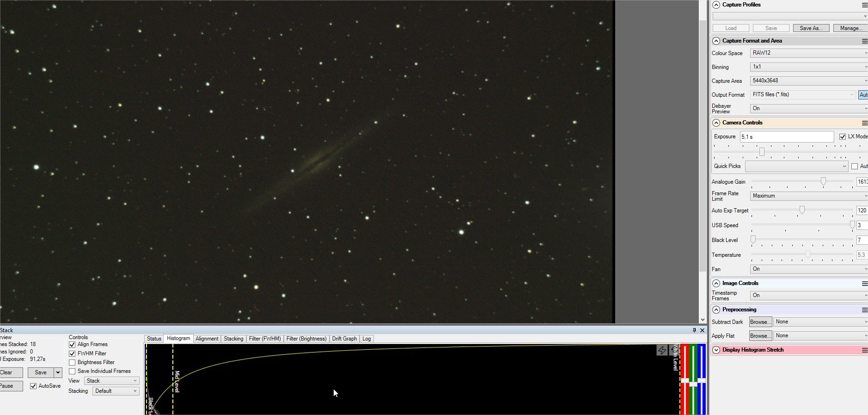Open the Filter (FWHM) tab
The height and width of the screenshot is (415, 868).
265,339
